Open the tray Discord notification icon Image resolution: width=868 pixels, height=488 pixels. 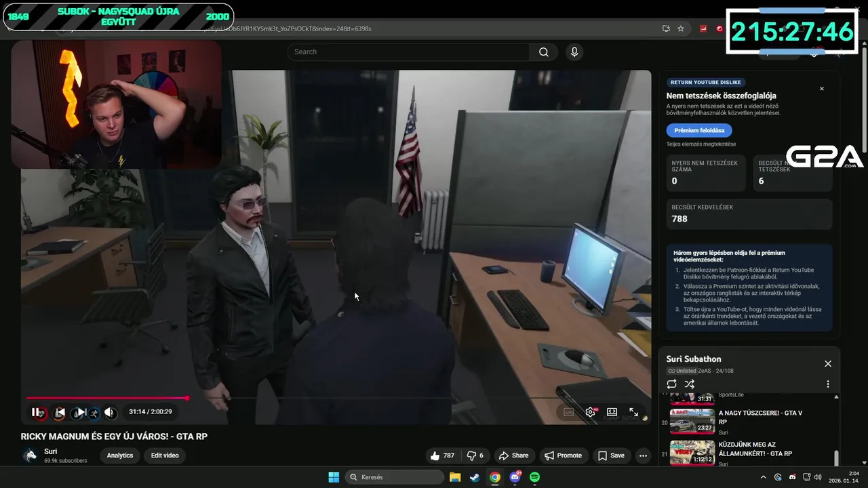(x=792, y=477)
